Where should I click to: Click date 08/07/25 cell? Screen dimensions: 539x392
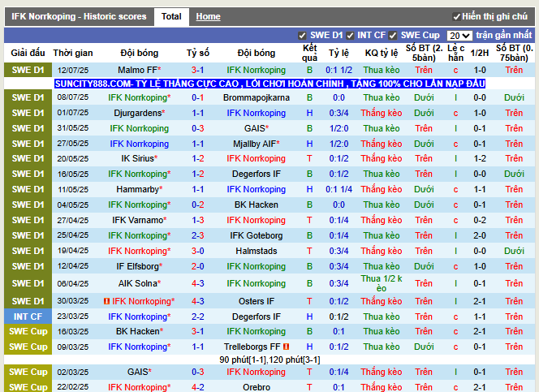pyautogui.click(x=73, y=97)
